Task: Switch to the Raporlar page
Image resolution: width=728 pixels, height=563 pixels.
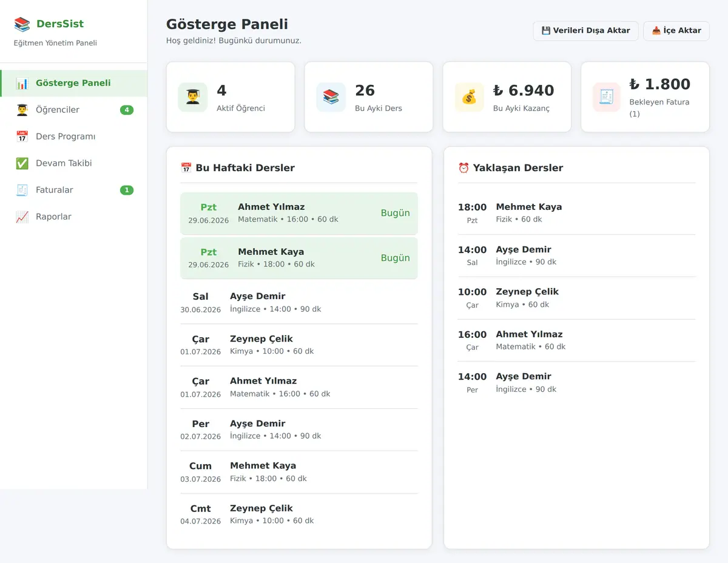Action: [x=74, y=217]
